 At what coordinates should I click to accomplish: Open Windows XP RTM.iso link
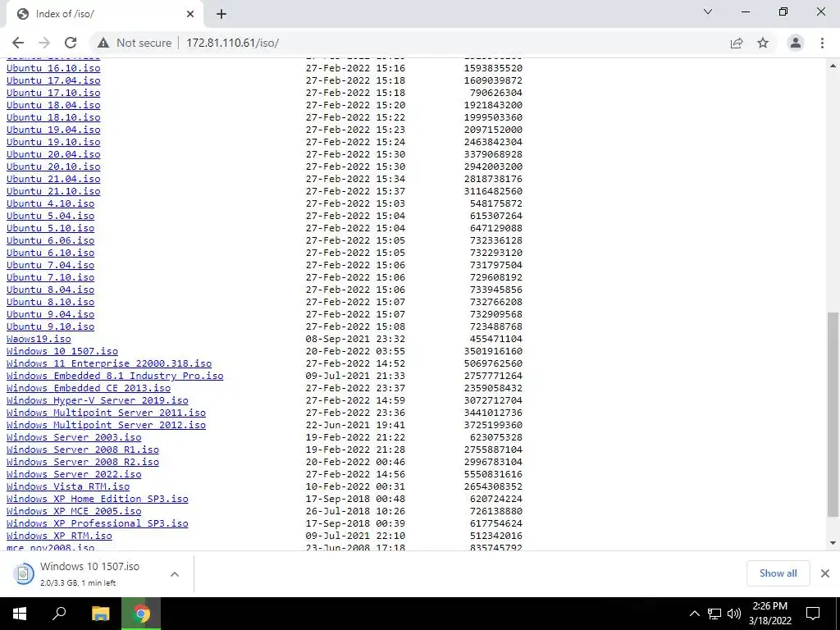59,536
